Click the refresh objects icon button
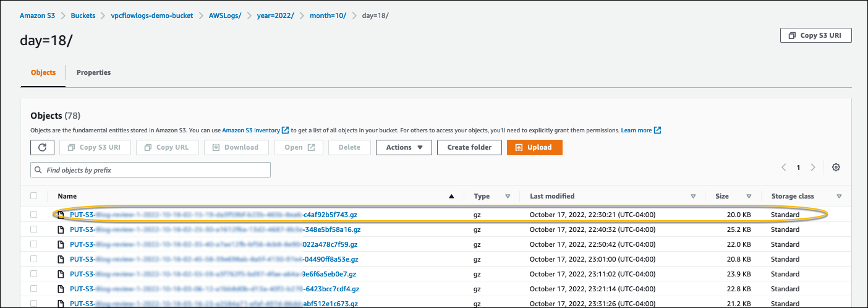Image resolution: width=868 pixels, height=308 pixels. pyautogui.click(x=42, y=147)
